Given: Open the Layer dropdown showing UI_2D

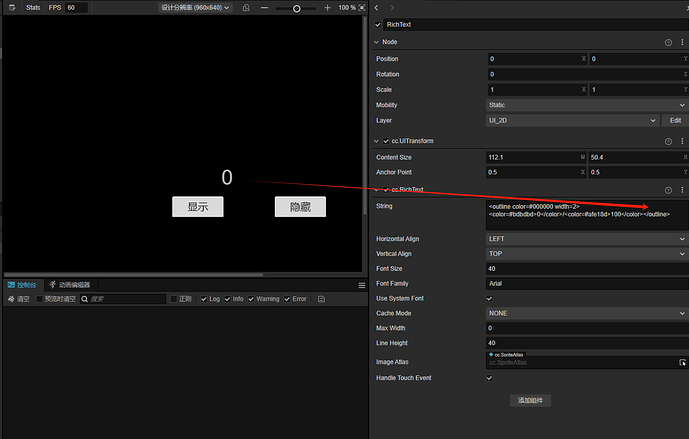Looking at the screenshot, I should click(573, 120).
